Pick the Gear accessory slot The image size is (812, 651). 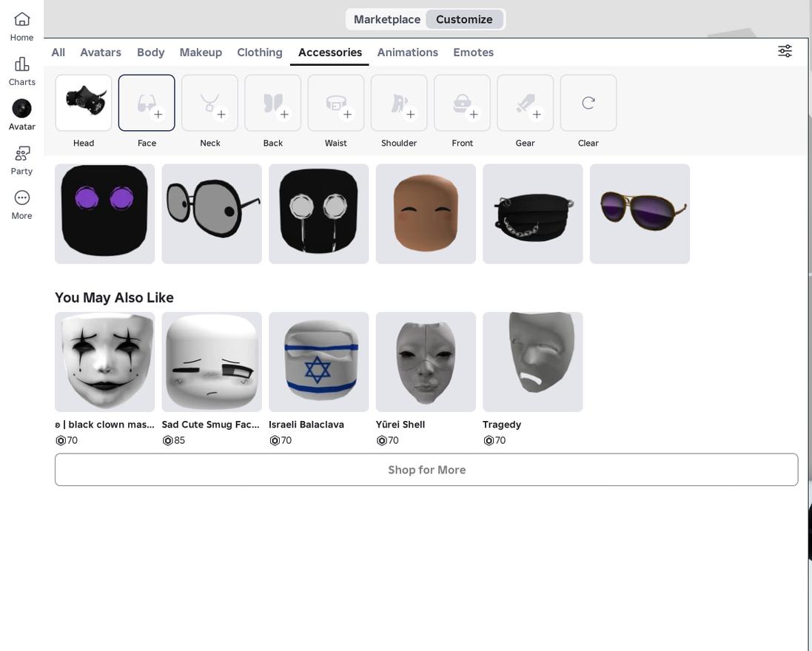coord(525,103)
